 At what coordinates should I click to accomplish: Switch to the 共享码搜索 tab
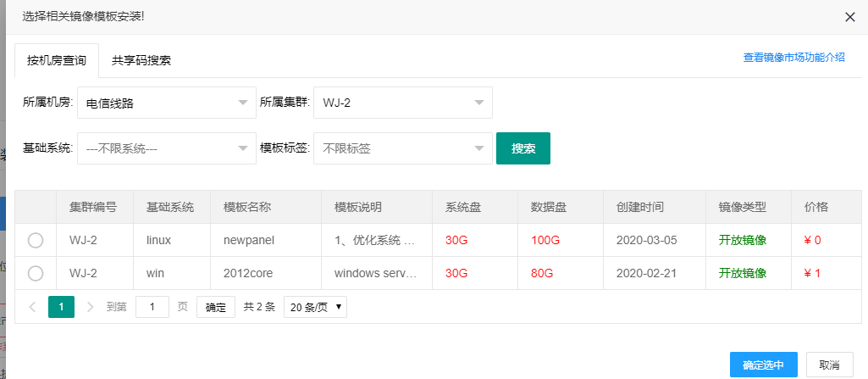pyautogui.click(x=141, y=61)
